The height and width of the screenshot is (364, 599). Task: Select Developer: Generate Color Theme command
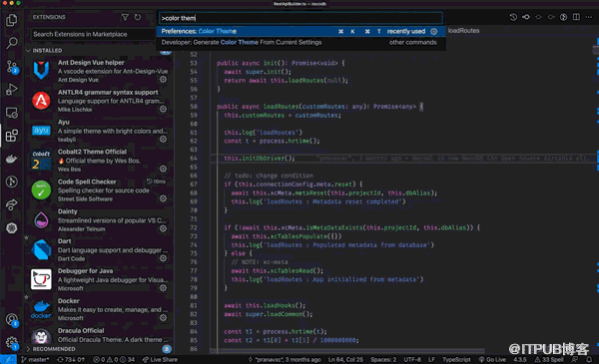coord(301,42)
